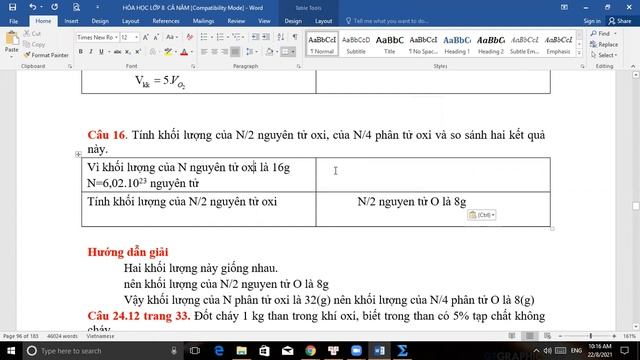Zoom in with the plus button

614,336
